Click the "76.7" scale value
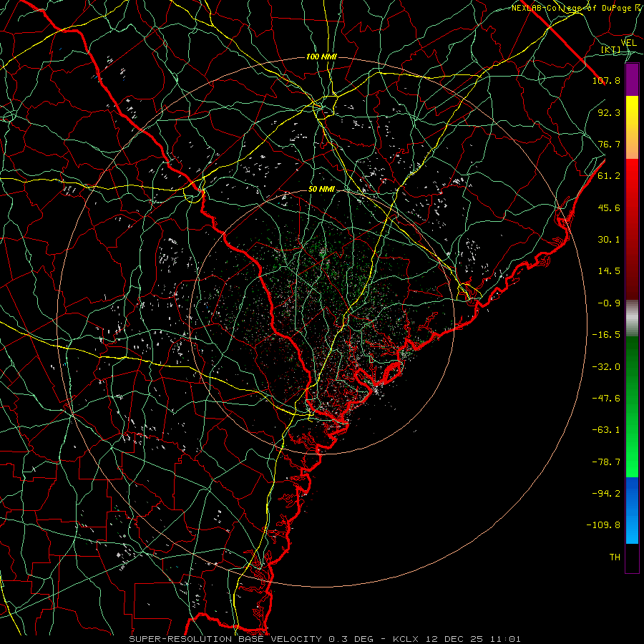Screen dimensions: 644x644 [x=609, y=144]
